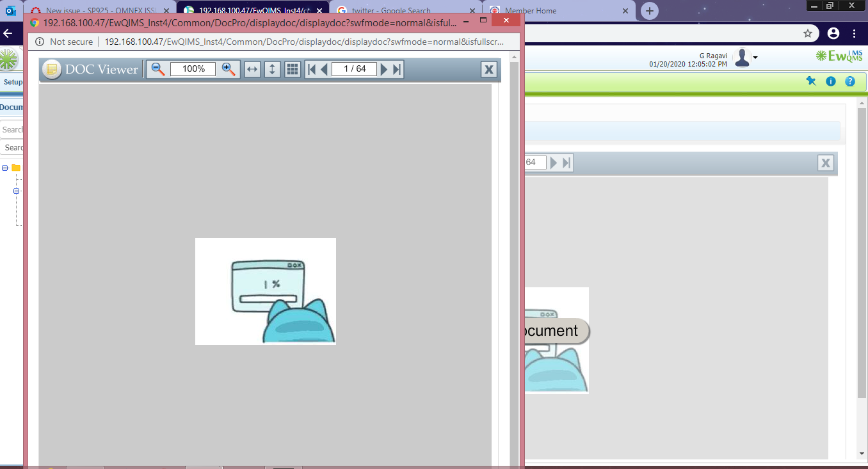Click the G Ragavi user name text
868x469 pixels.
click(x=713, y=56)
